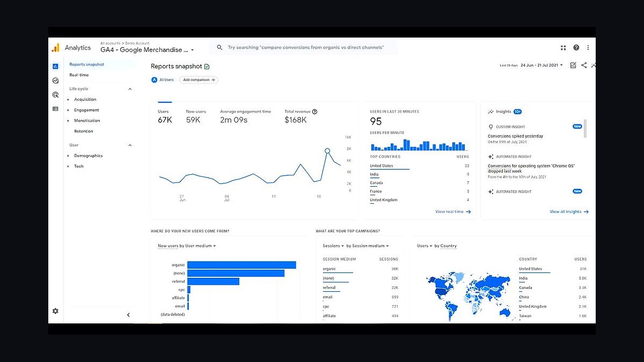Click the share report icon
This screenshot has width=644, height=362.
pos(584,65)
